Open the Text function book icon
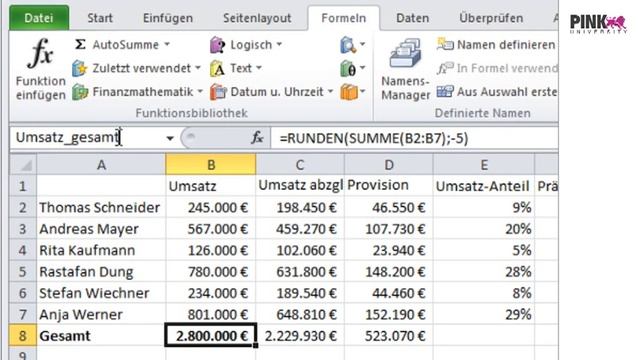 [x=218, y=69]
